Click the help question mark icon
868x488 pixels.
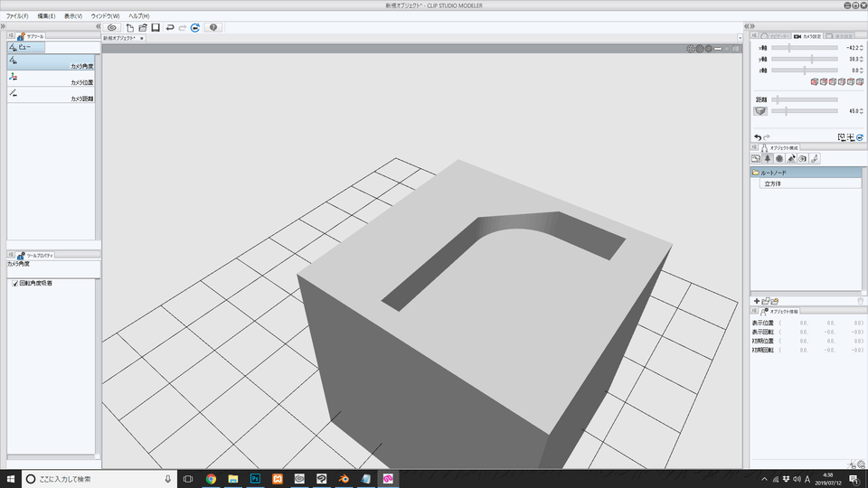tap(213, 28)
